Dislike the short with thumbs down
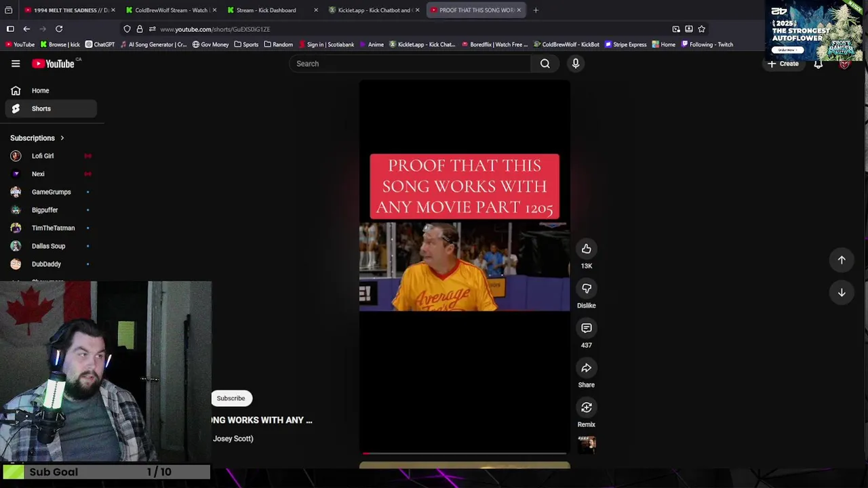The height and width of the screenshot is (488, 868). tap(587, 289)
